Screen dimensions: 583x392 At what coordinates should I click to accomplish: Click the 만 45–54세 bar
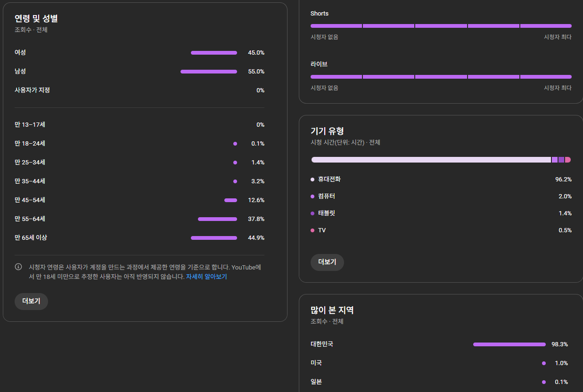pos(230,200)
